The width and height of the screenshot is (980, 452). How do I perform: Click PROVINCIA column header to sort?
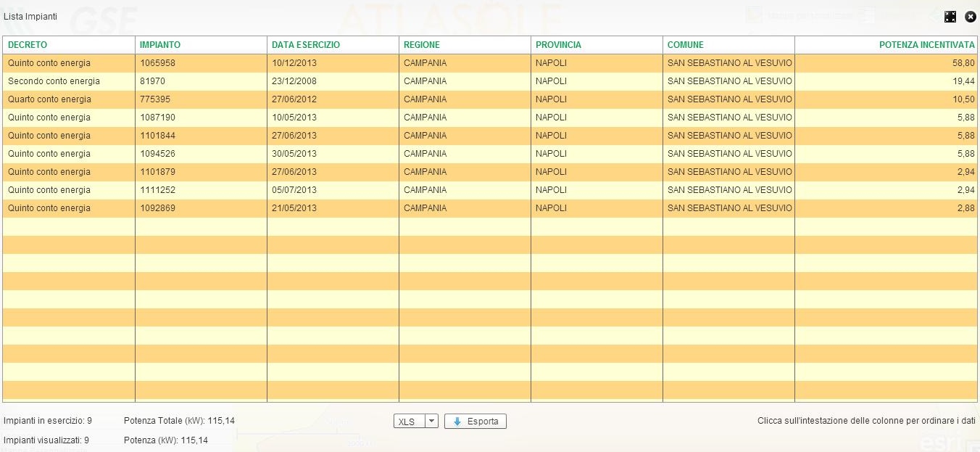point(558,45)
